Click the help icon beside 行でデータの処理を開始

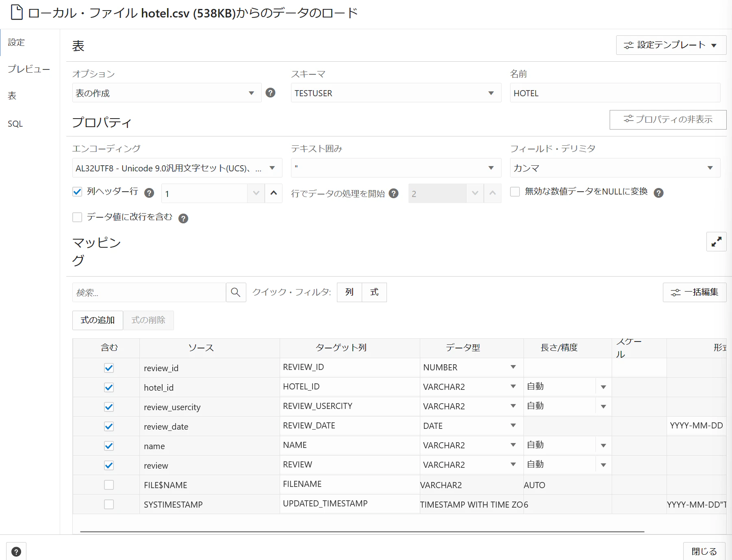(x=393, y=193)
